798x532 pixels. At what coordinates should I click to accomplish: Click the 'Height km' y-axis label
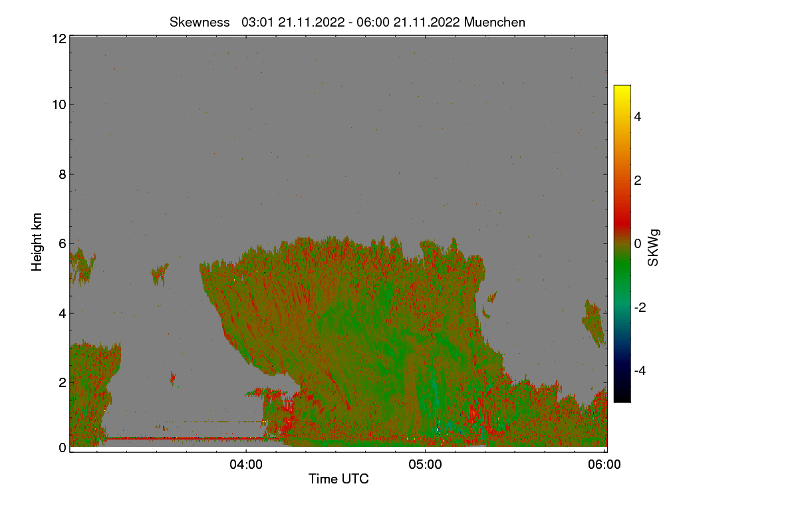37,242
